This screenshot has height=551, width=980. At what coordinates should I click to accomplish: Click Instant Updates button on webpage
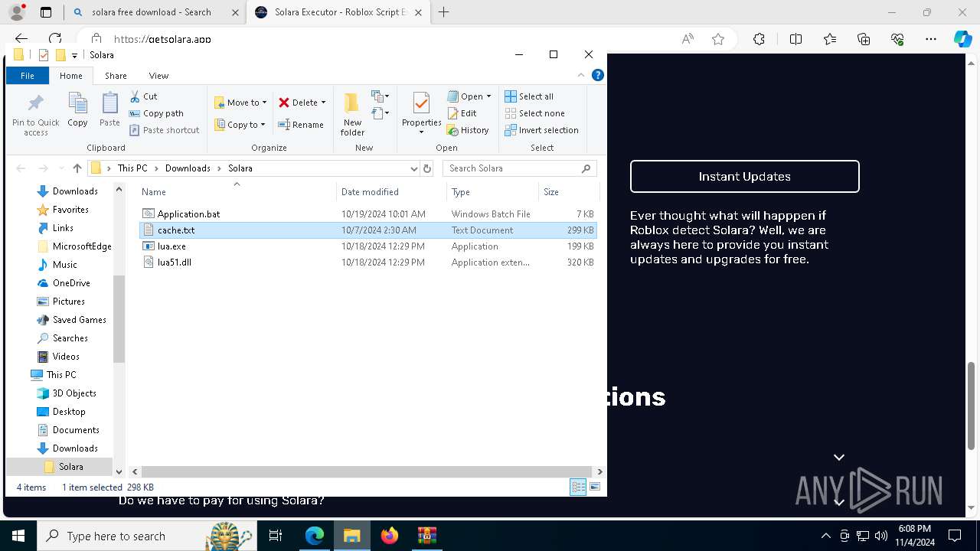tap(744, 176)
